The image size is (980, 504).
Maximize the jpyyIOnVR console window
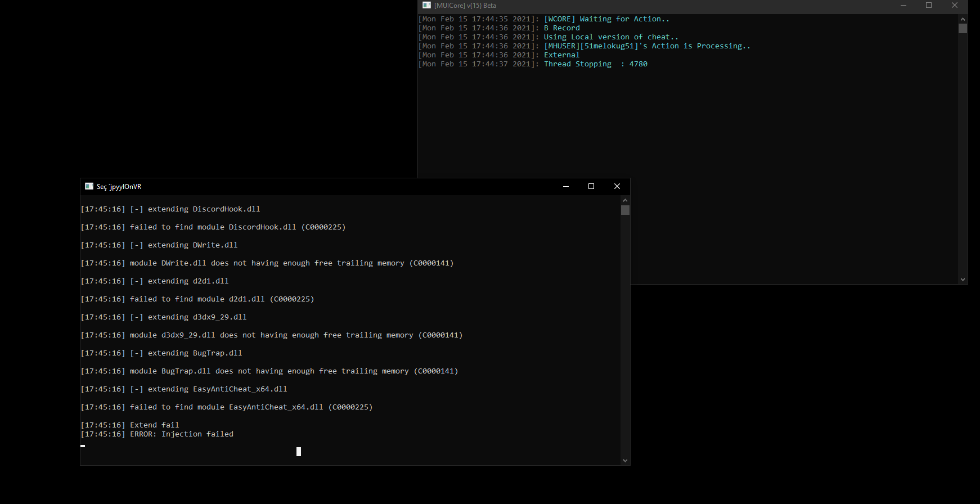(591, 186)
